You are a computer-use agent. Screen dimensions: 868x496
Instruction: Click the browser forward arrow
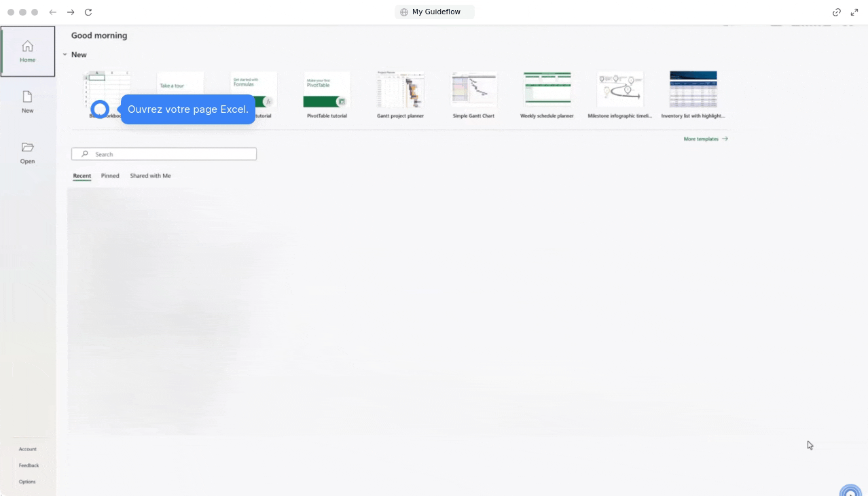[x=71, y=12]
